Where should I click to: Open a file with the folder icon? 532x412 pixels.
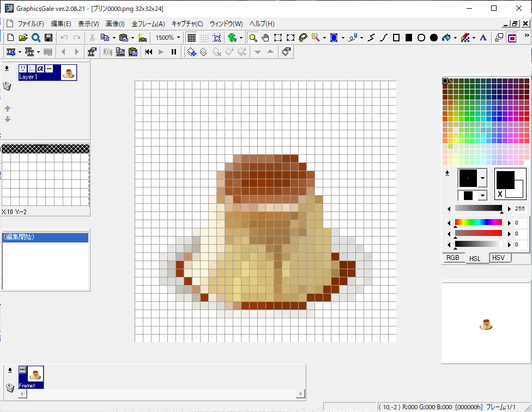point(23,38)
